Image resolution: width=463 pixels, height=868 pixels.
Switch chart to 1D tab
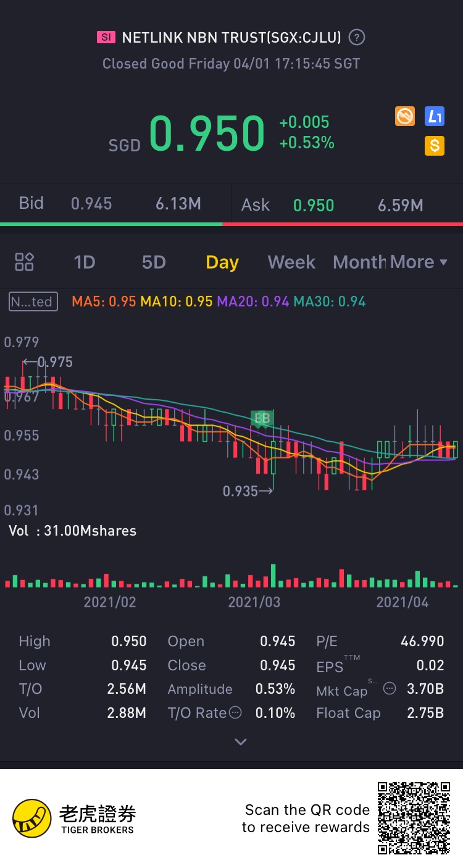click(x=84, y=262)
